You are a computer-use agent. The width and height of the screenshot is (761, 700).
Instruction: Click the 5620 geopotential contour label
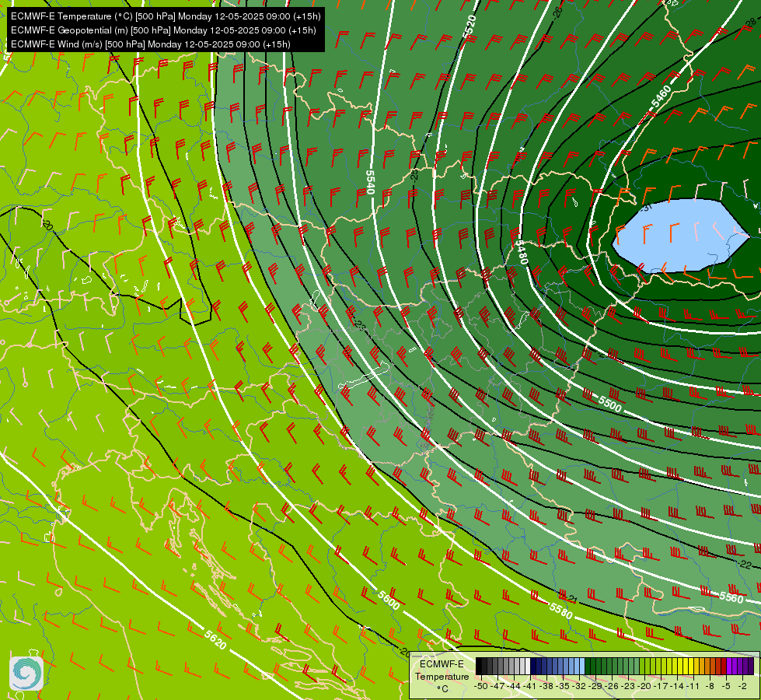point(215,639)
